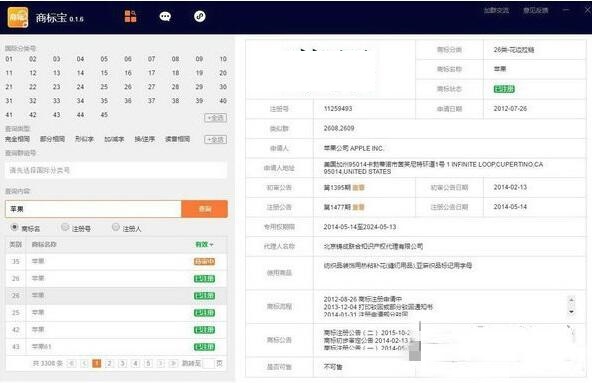Click the 商标名称 column header
This screenshot has height=383, width=592.
(44, 244)
